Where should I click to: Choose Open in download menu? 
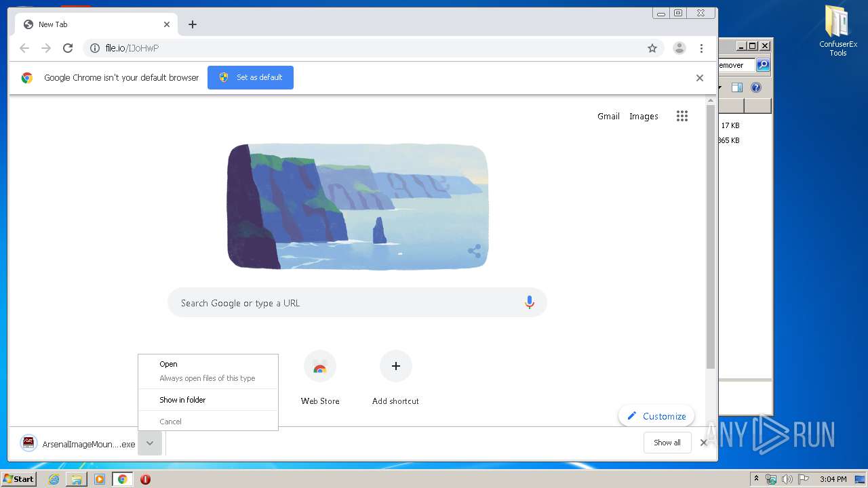(x=208, y=364)
